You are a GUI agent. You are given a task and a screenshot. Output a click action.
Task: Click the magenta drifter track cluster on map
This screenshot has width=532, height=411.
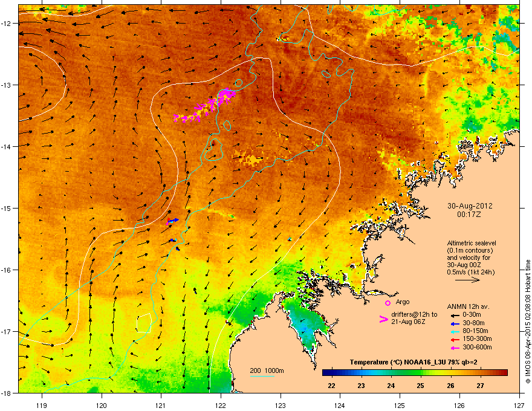206,105
